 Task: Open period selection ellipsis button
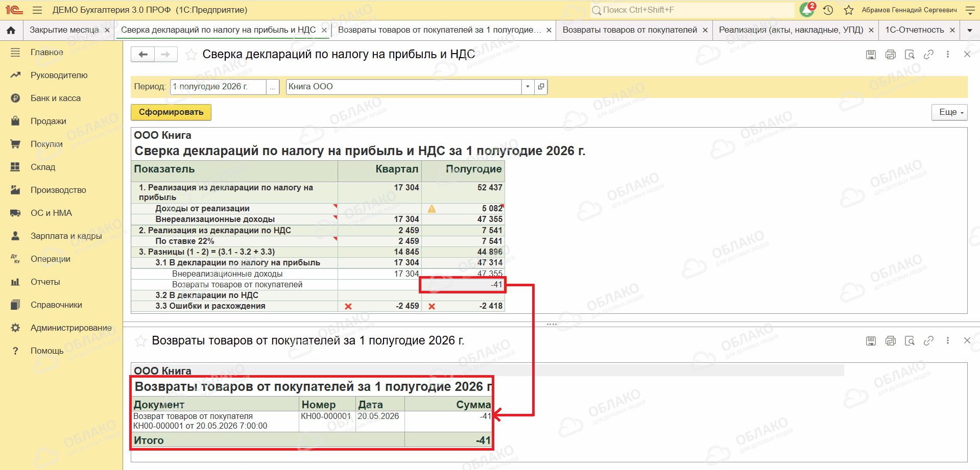pos(273,87)
